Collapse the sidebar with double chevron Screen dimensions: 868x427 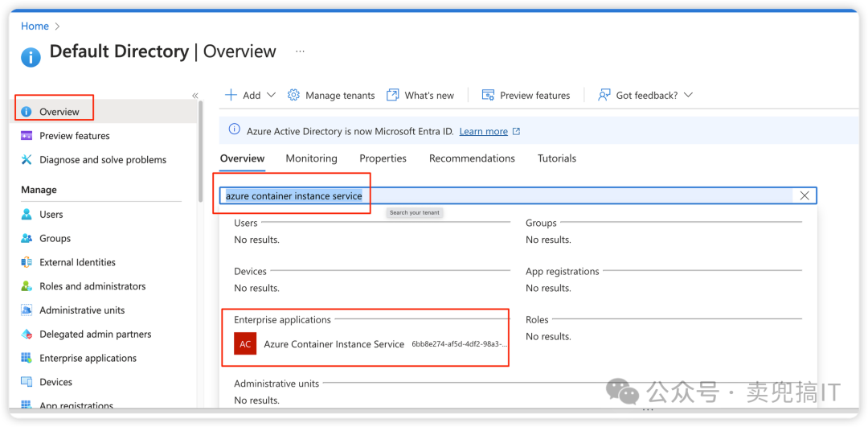(x=194, y=95)
